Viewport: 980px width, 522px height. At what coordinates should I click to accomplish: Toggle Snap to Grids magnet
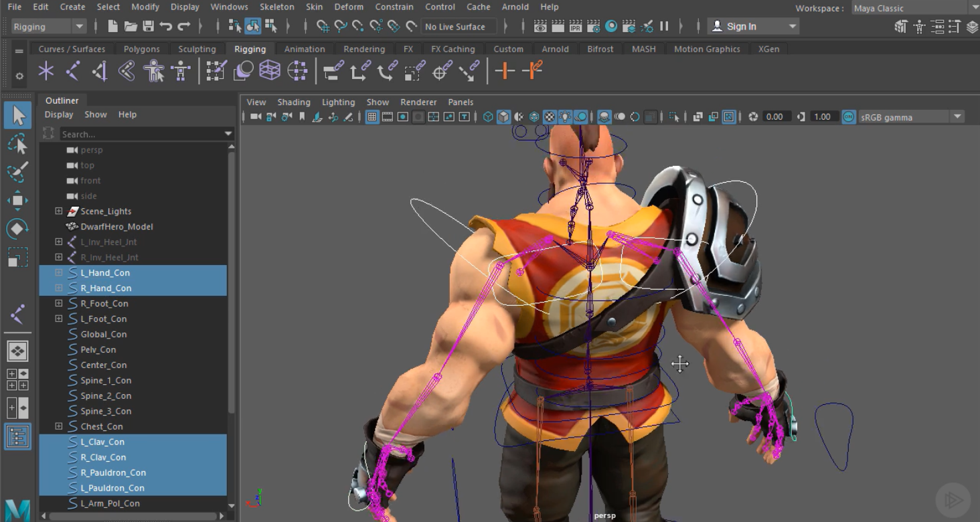[323, 26]
